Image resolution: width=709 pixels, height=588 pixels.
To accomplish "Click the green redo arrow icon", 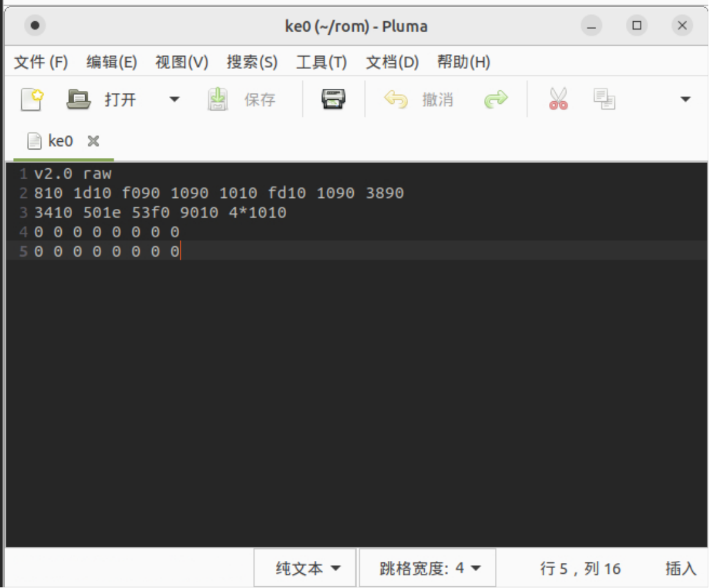I will click(496, 99).
